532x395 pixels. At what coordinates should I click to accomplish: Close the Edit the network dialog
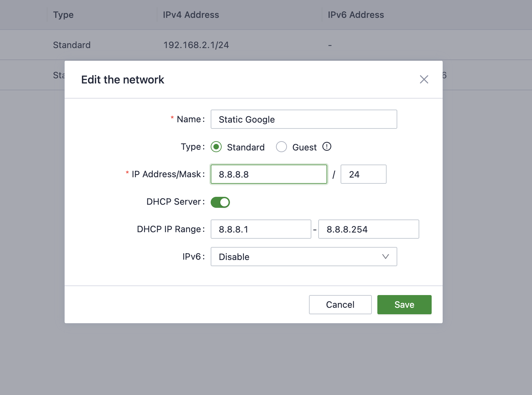tap(424, 79)
